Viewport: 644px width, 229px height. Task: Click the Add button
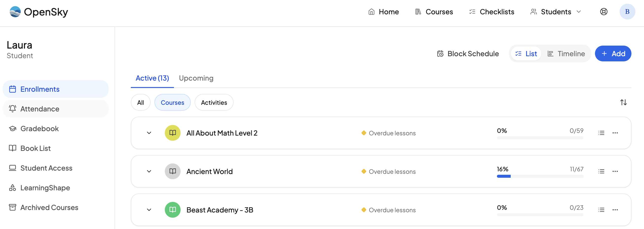pos(613,53)
